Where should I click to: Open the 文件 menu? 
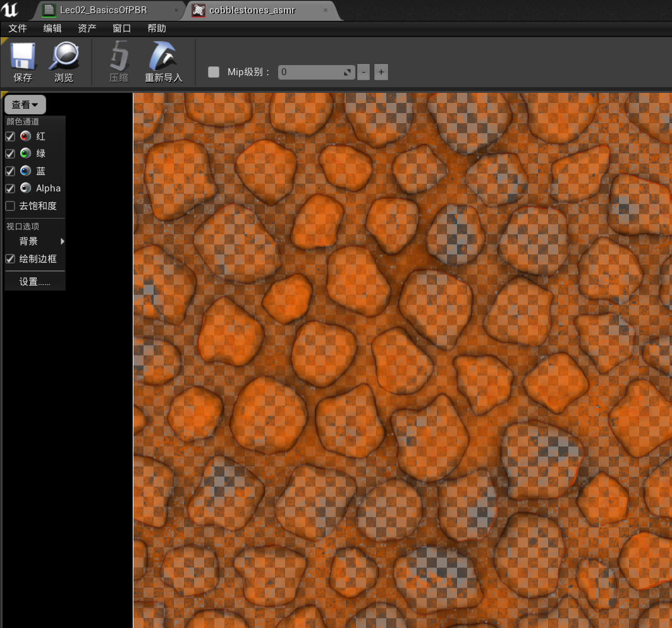[18, 28]
